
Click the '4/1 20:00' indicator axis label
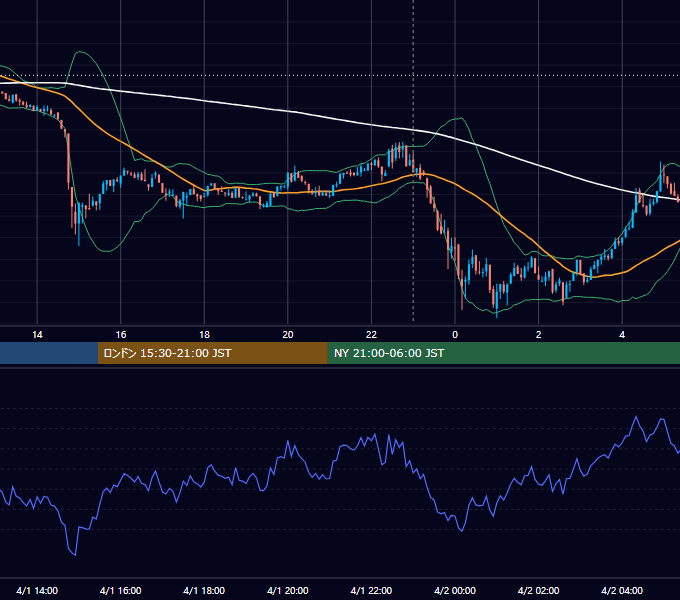[x=288, y=590]
